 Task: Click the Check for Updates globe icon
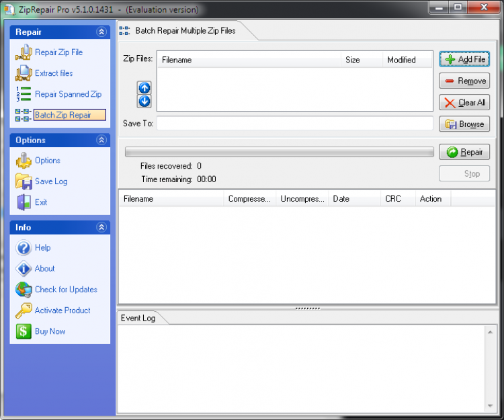click(24, 290)
